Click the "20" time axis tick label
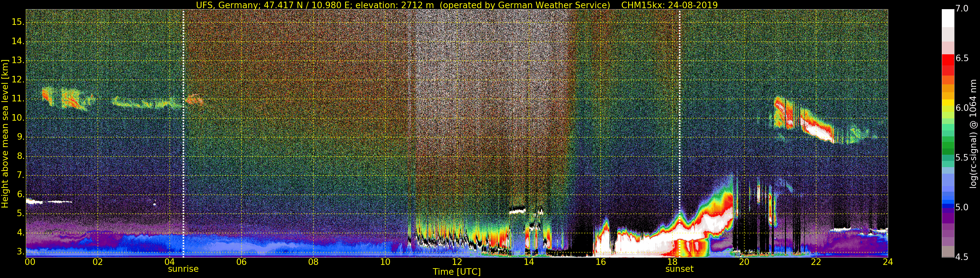The image size is (980, 278). coord(744,262)
